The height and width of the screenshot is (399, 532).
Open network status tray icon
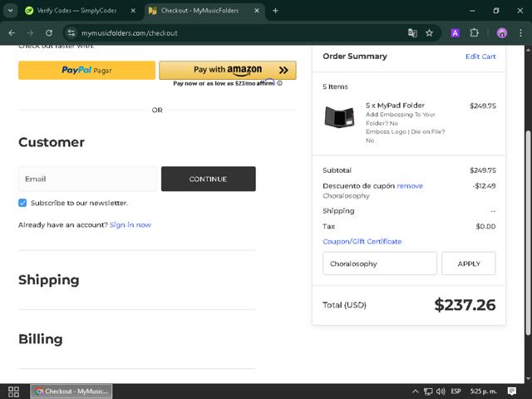(x=428, y=392)
